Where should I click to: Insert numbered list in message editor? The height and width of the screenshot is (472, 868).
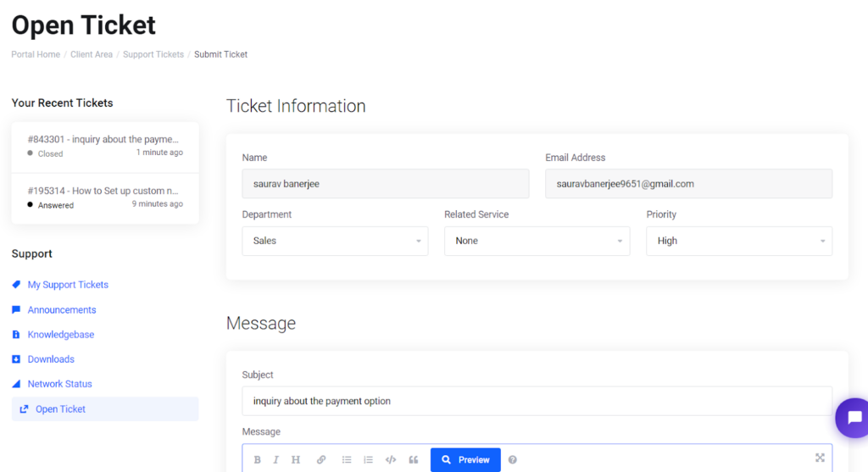pyautogui.click(x=368, y=460)
